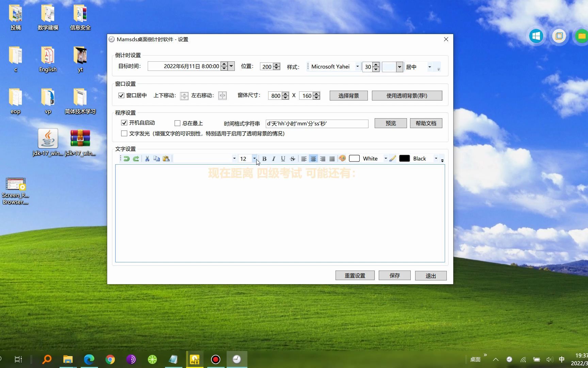Open the red record app on taskbar
The height and width of the screenshot is (368, 588).
point(216,359)
